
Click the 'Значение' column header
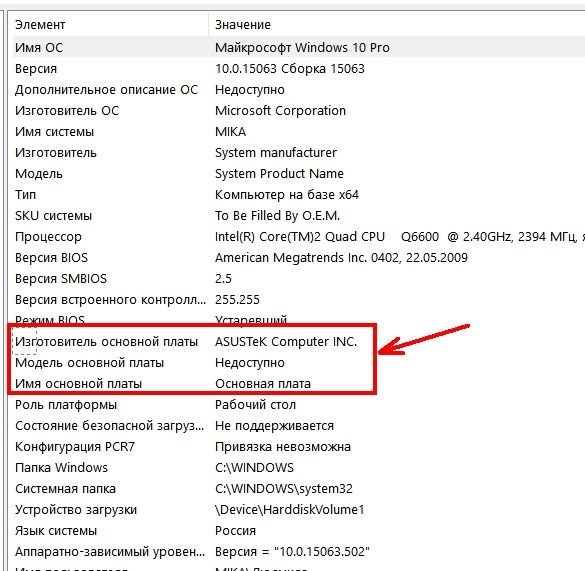[x=397, y=25]
